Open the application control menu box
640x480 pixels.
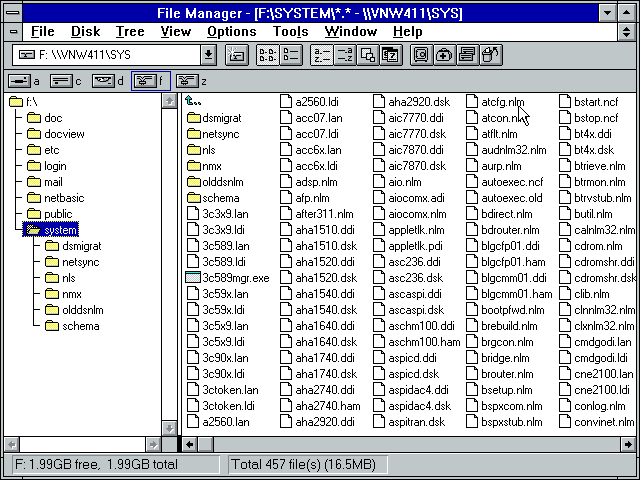(x=13, y=12)
